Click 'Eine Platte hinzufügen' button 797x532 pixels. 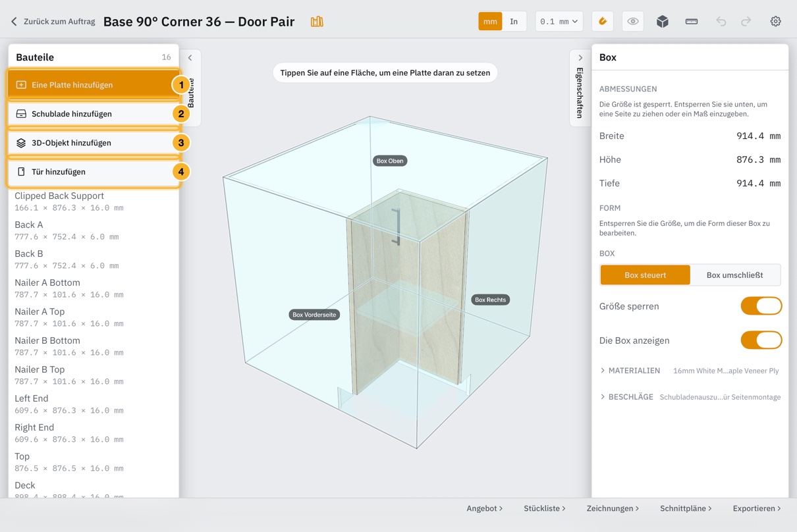[x=94, y=85]
